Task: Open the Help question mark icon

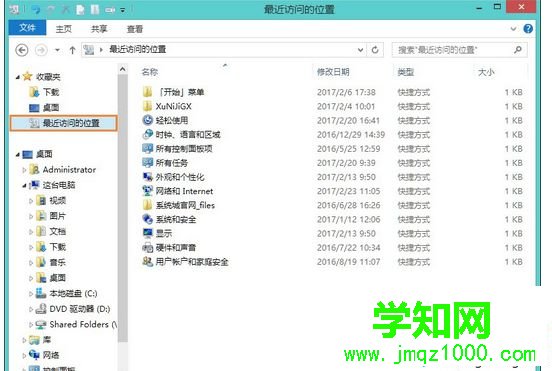Action: coord(528,29)
